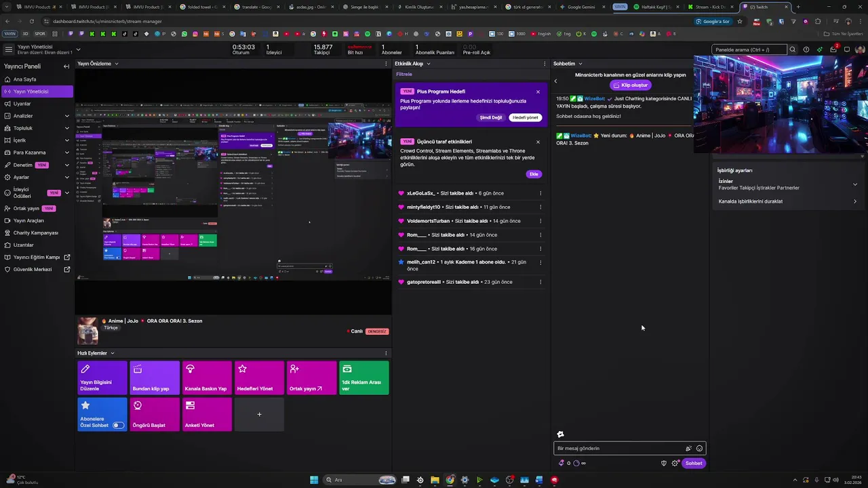The width and height of the screenshot is (868, 488).
Task: Click the star icon above chat input
Action: point(560,434)
